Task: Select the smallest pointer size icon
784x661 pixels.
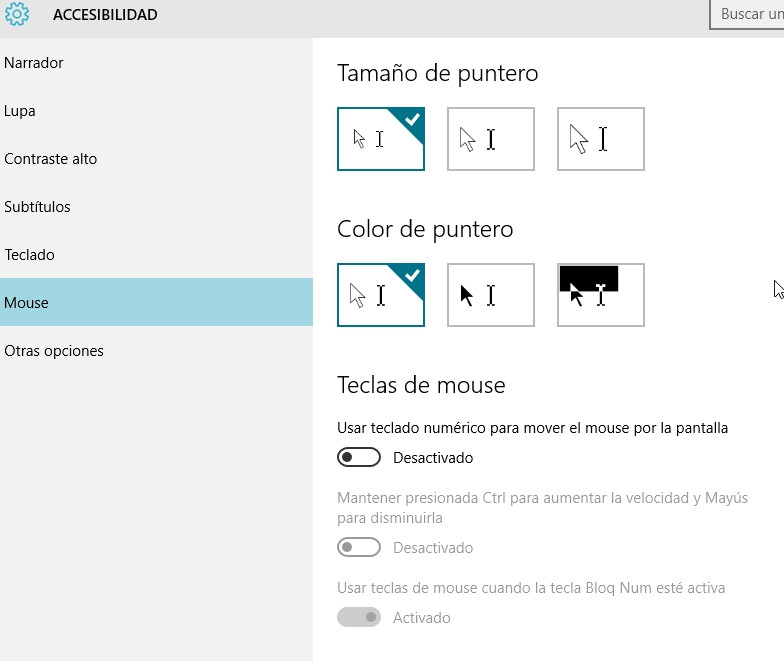Action: [x=381, y=139]
